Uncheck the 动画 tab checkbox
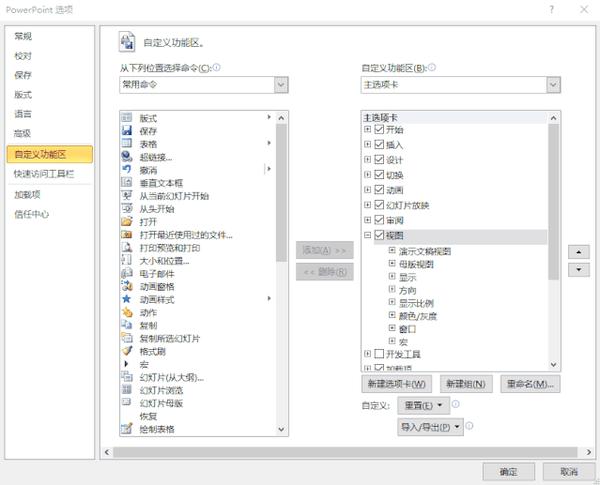Viewport: 600px width, 485px height. click(379, 189)
